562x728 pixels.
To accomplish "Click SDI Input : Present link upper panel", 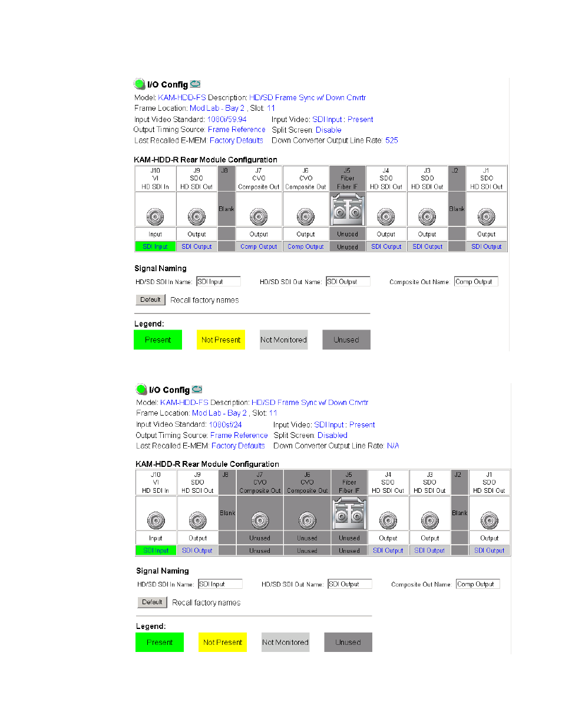I will click(342, 120).
